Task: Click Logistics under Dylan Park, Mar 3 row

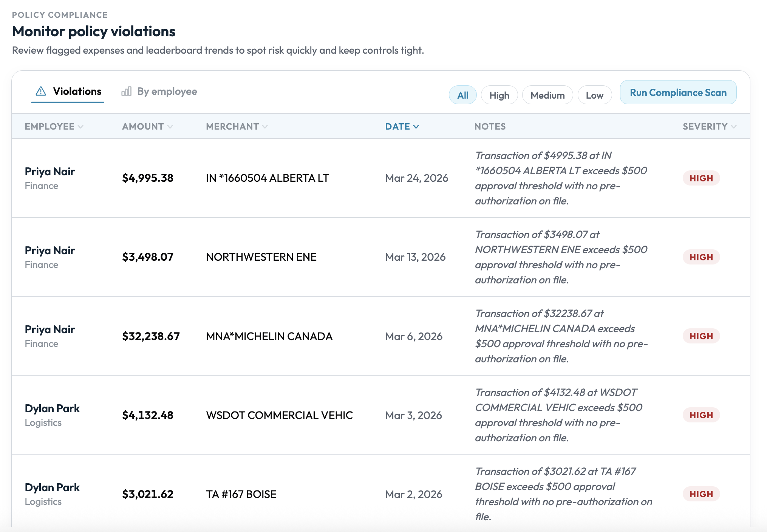Action: coord(43,423)
